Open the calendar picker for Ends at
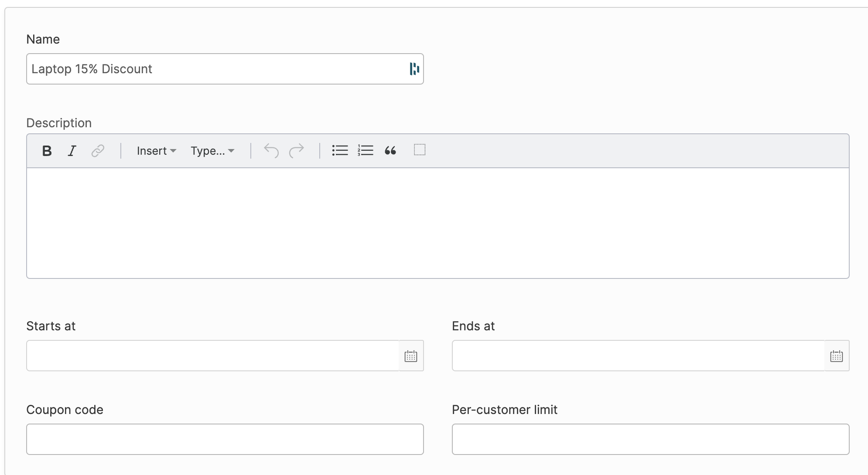This screenshot has width=868, height=475. pos(837,356)
